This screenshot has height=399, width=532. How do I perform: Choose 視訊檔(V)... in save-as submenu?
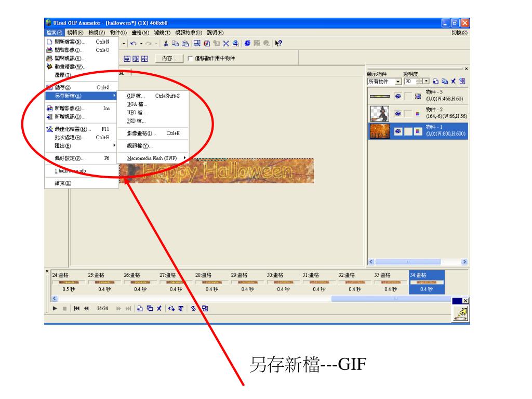(x=153, y=146)
